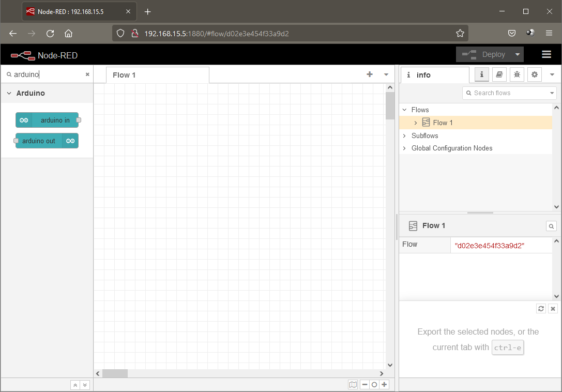Open a new browser tab

[148, 12]
